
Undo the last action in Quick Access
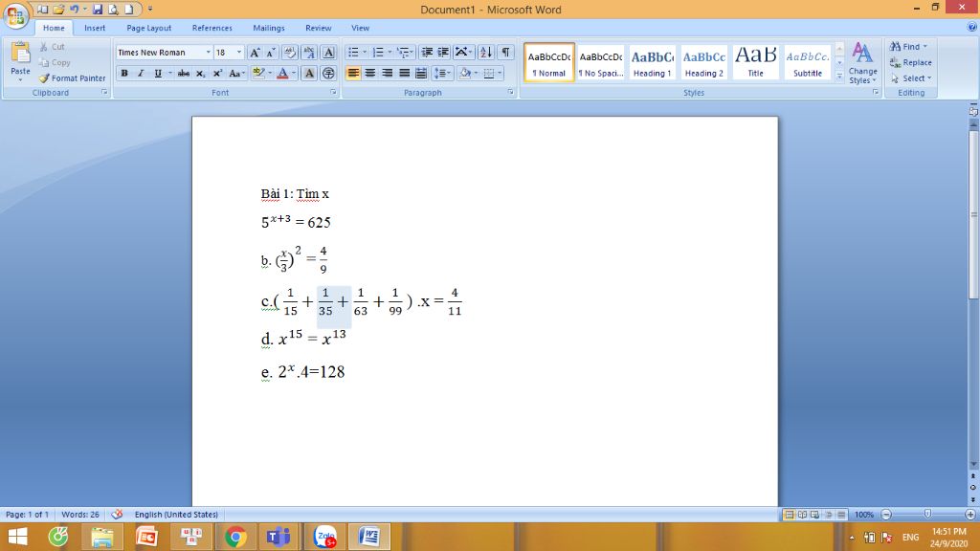tap(75, 10)
